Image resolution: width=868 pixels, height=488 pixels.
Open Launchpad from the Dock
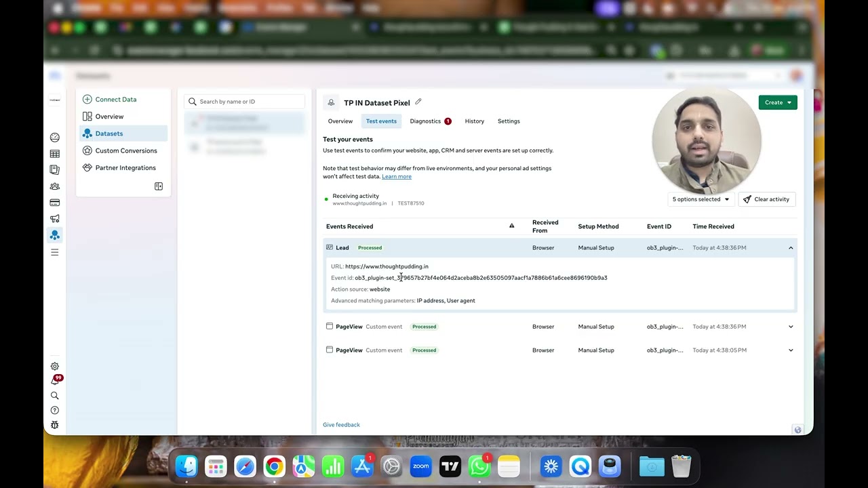pyautogui.click(x=216, y=466)
